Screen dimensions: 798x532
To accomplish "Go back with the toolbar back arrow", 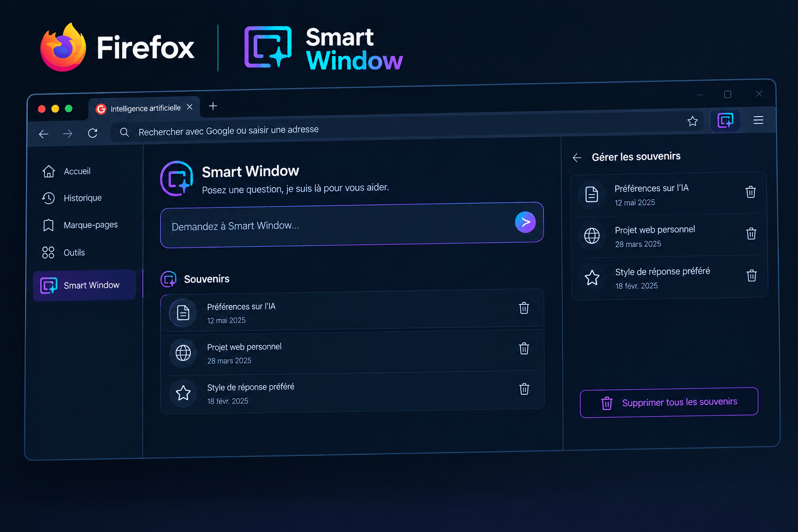I will pos(44,134).
